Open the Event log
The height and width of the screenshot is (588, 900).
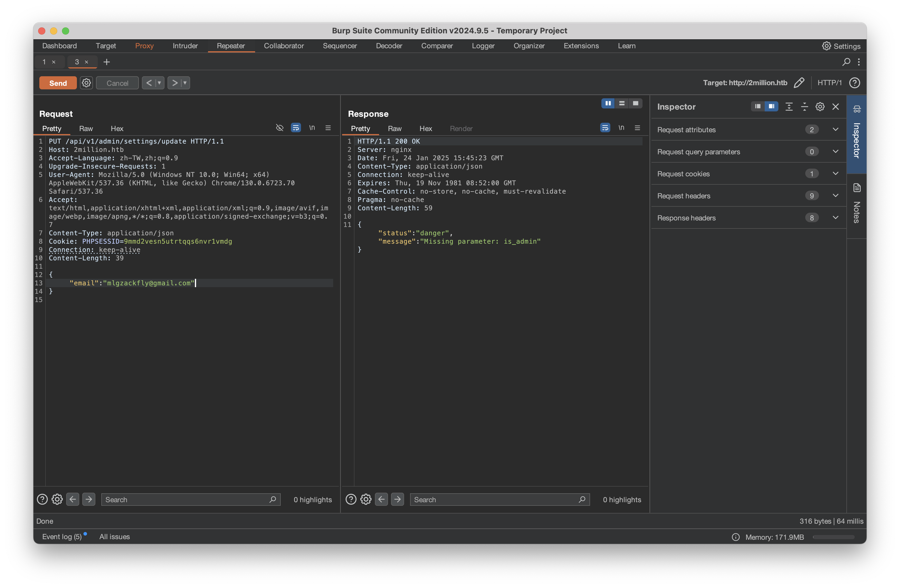tap(62, 536)
